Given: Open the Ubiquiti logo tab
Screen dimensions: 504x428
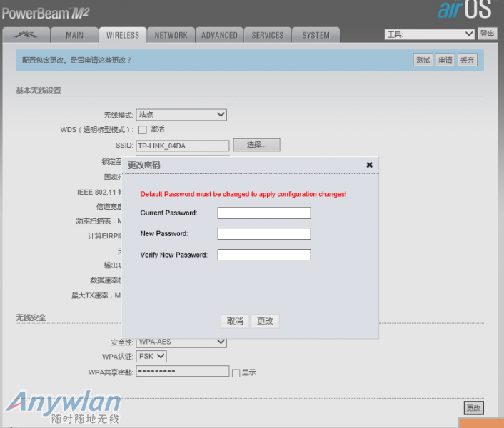Looking at the screenshot, I should [26, 35].
